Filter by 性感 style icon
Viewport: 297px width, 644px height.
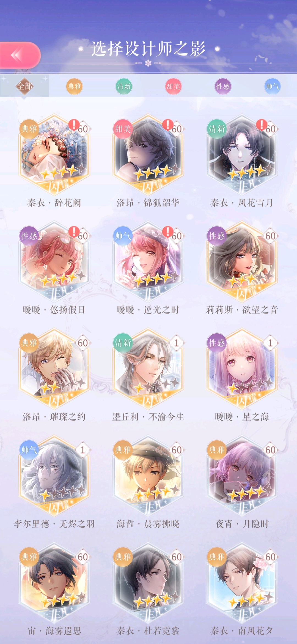(x=223, y=86)
